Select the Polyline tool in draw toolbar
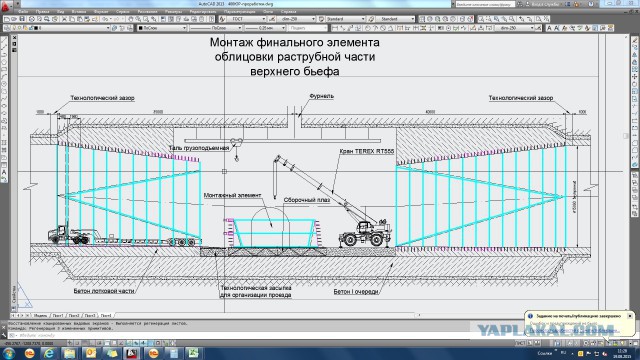 (4, 55)
